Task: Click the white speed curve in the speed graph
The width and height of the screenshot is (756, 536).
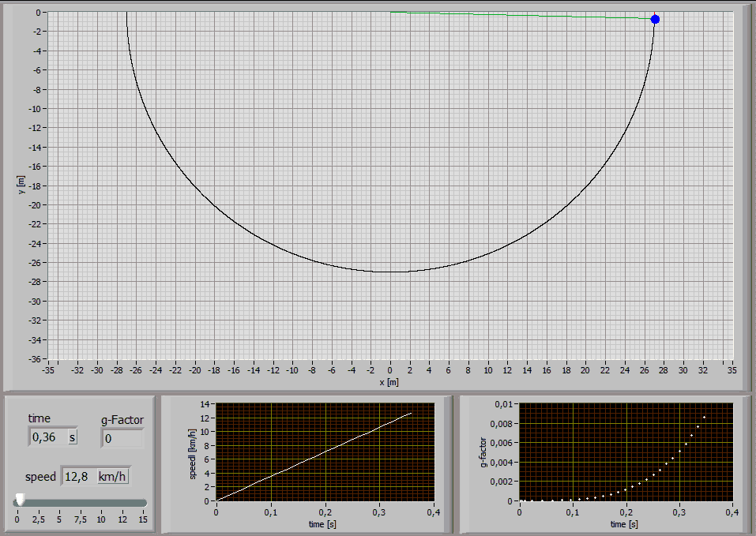Action: click(314, 457)
